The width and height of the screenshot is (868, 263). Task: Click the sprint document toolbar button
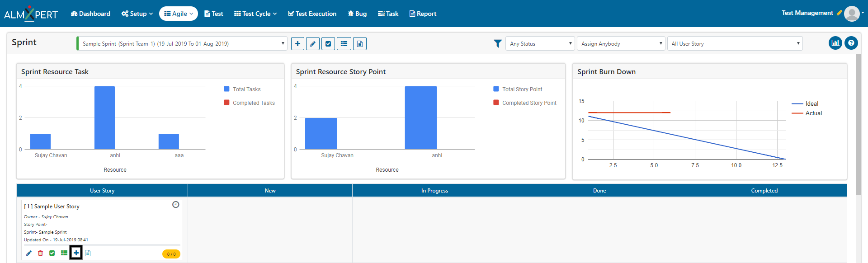[x=360, y=43]
